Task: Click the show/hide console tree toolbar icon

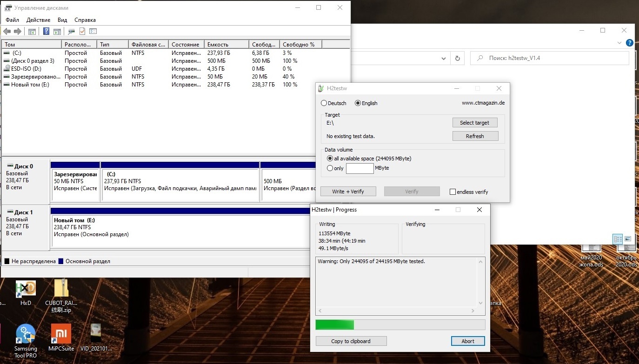Action: click(32, 32)
